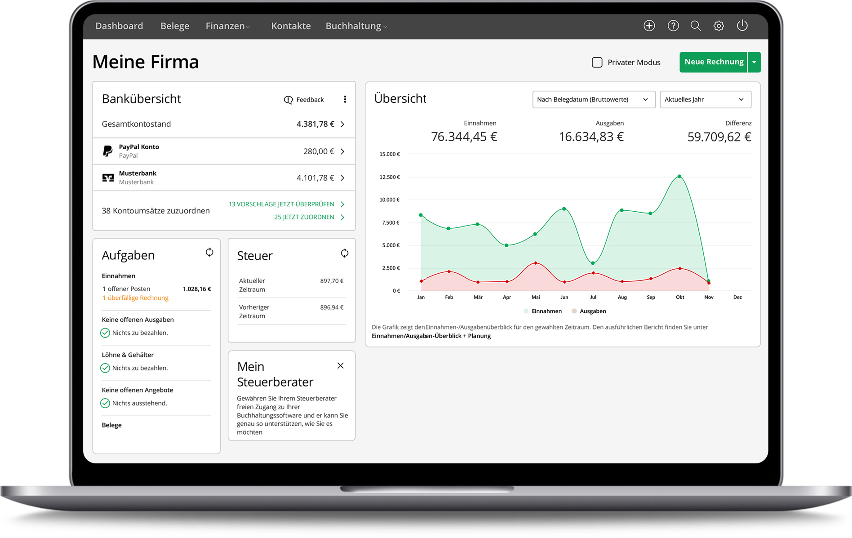The image size is (852, 538).
Task: Open settings with the gear icon
Action: pos(719,26)
